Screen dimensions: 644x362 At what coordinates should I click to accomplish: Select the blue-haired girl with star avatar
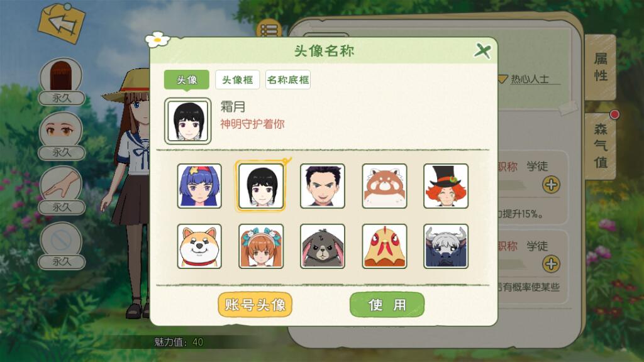point(199,186)
